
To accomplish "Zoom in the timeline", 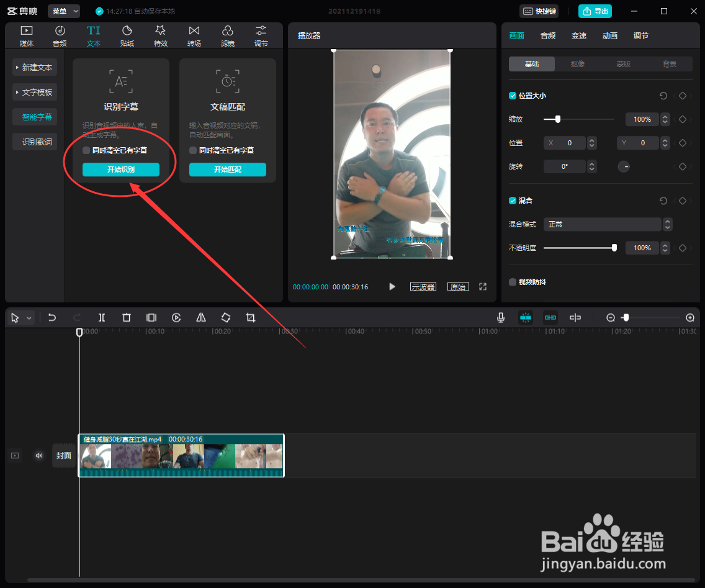I will pyautogui.click(x=690, y=318).
